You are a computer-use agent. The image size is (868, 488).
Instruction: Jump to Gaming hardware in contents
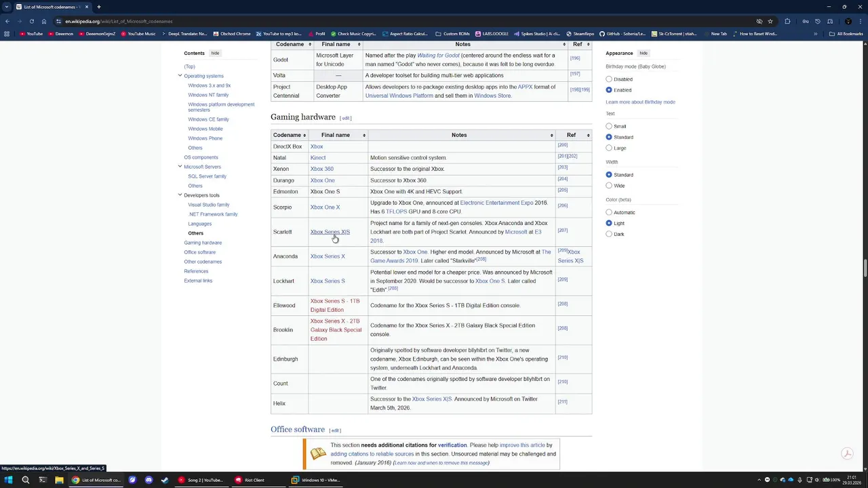203,243
